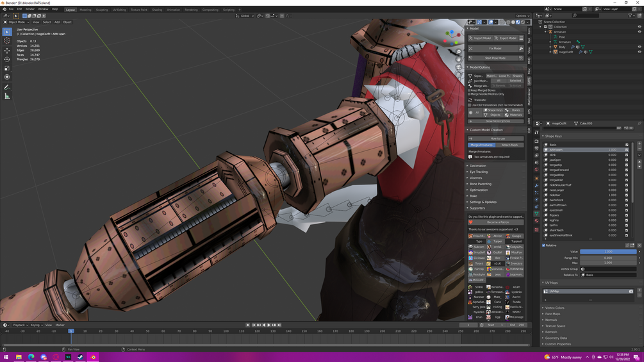Mute the jawOpen shape key checkbox
Image resolution: width=644 pixels, height=362 pixels.
tap(627, 160)
